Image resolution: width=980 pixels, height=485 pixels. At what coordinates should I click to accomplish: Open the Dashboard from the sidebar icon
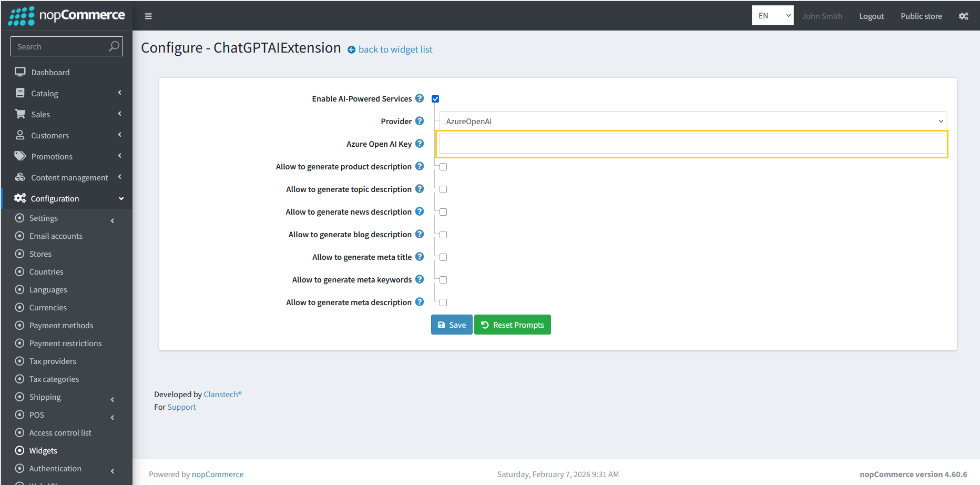[20, 72]
